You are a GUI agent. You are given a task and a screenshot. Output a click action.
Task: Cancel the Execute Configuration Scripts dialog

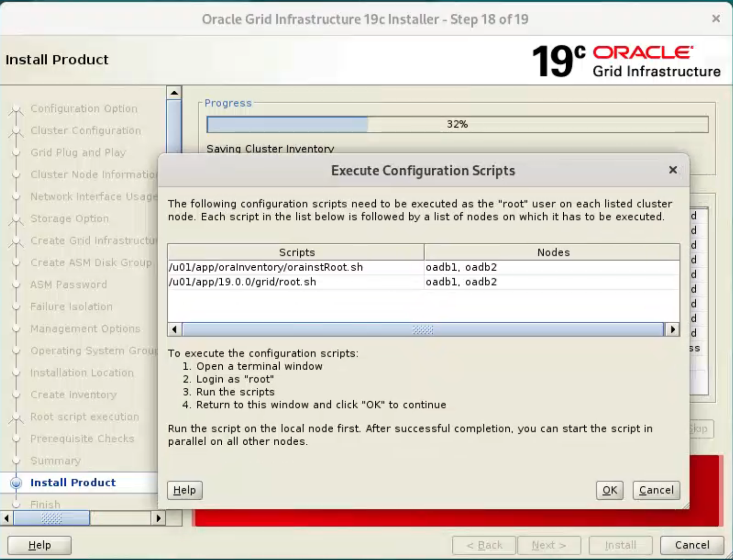coord(656,490)
